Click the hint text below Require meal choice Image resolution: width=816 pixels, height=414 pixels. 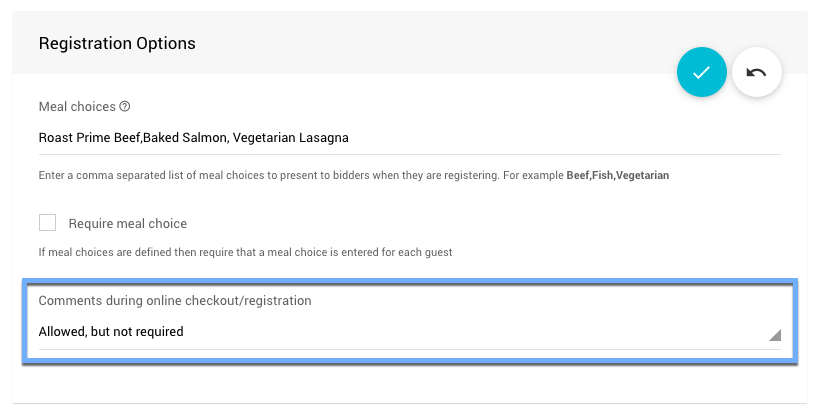click(245, 252)
